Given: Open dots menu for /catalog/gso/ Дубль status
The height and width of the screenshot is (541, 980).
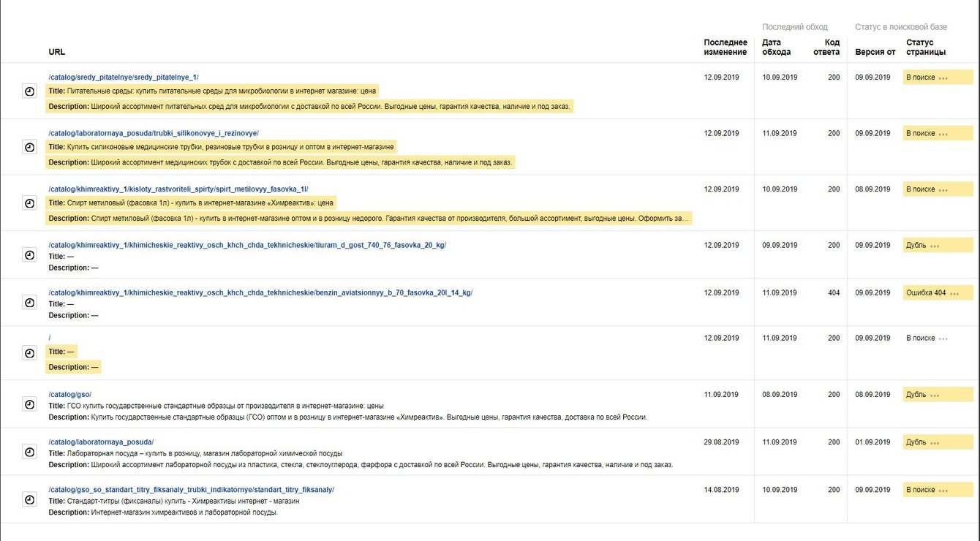Looking at the screenshot, I should coord(935,396).
